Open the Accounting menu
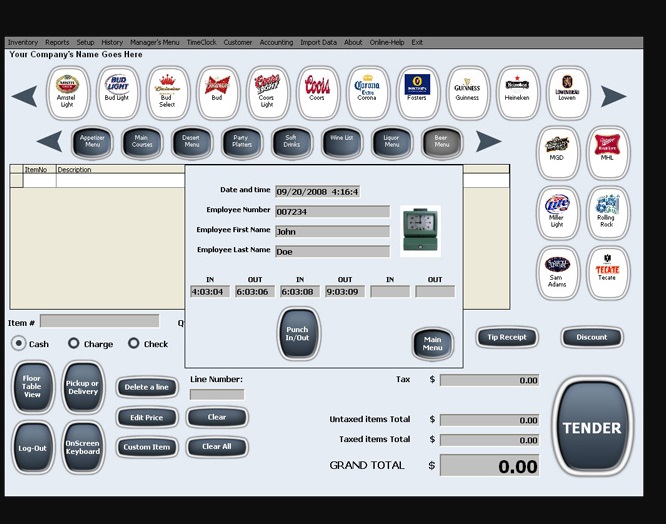The height and width of the screenshot is (524, 666). click(276, 42)
